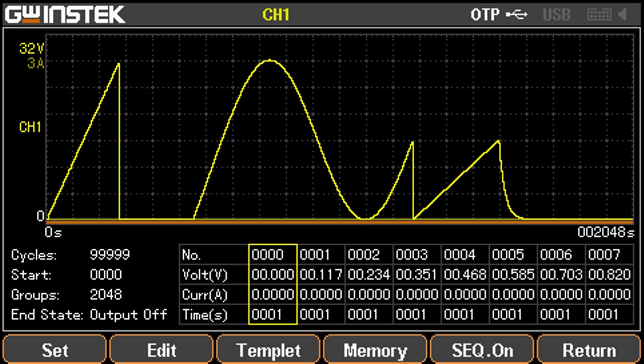644x364 pixels.
Task: Click the grayed USB label in header
Action: tap(556, 14)
